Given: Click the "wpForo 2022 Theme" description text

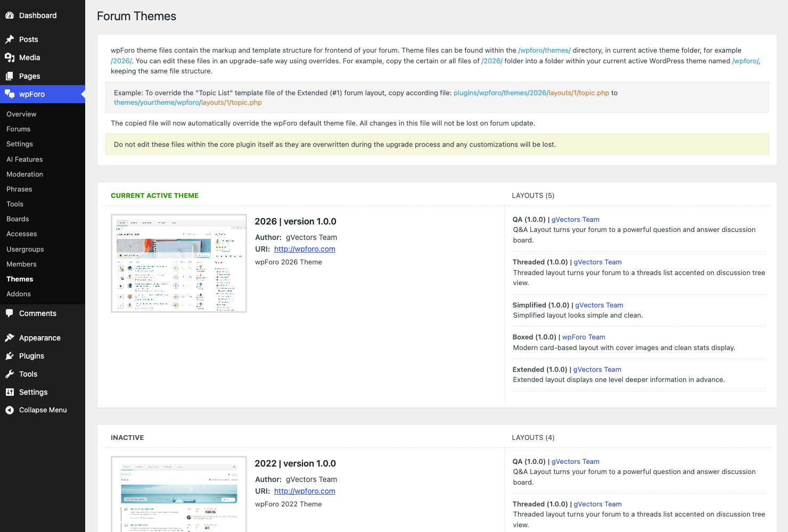Looking at the screenshot, I should pos(289,504).
